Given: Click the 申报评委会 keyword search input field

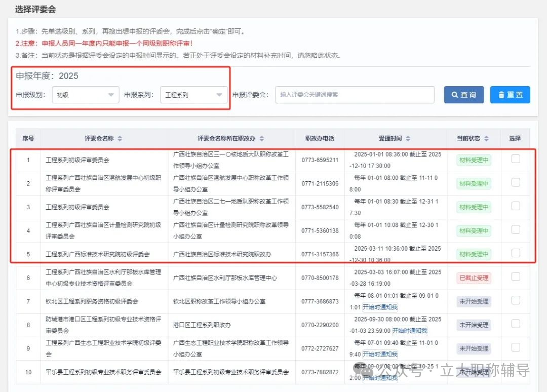Looking at the screenshot, I should (355, 95).
